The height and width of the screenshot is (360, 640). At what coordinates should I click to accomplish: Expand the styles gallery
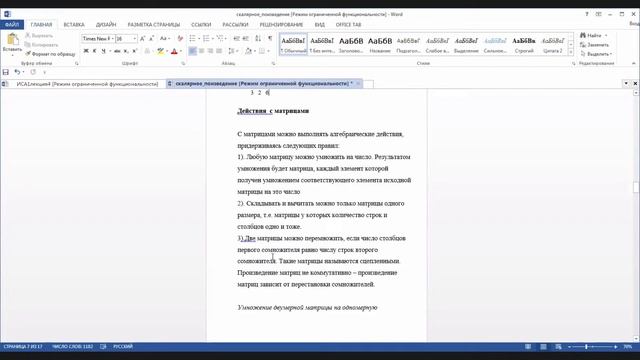[571, 52]
